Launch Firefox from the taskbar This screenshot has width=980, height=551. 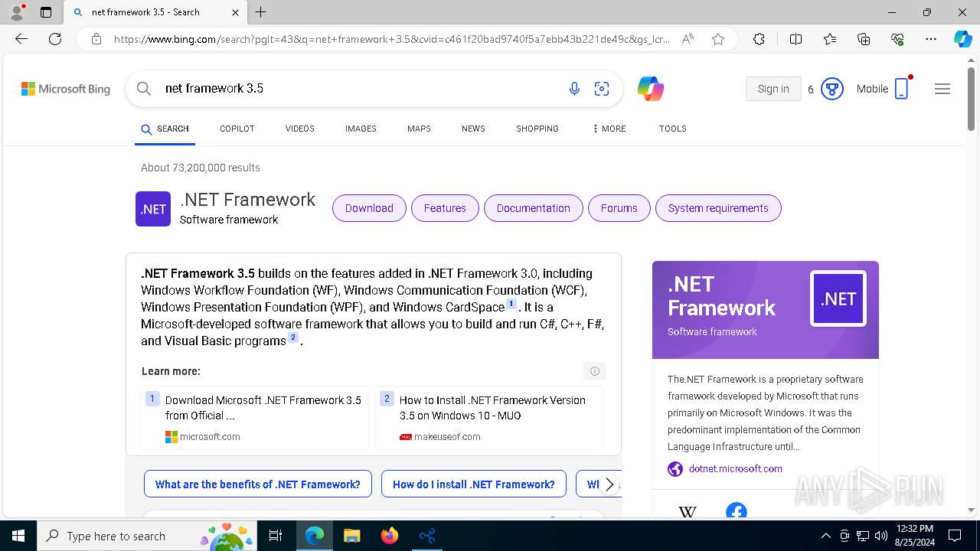point(390,536)
